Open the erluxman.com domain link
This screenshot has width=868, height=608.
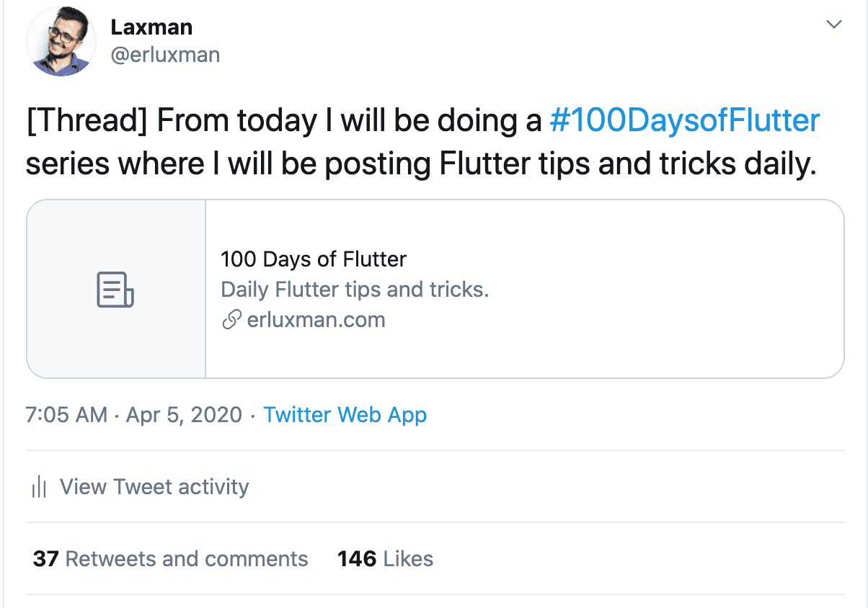click(x=316, y=320)
